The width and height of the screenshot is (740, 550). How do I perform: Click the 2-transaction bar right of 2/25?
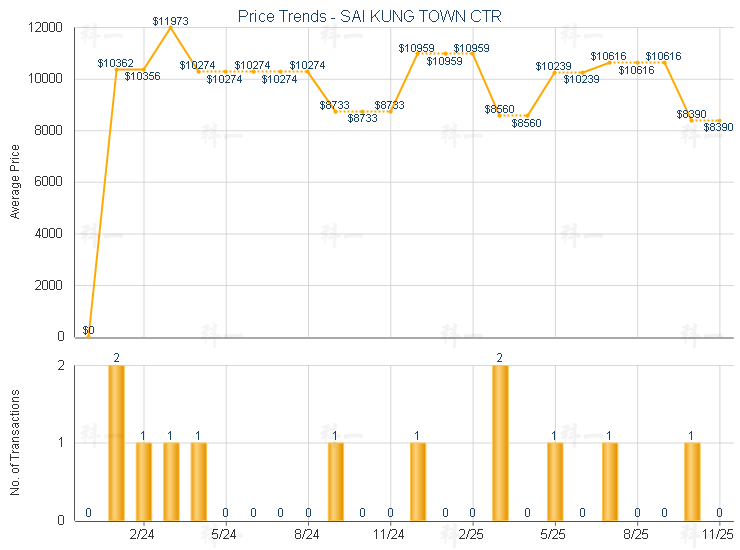tap(500, 442)
